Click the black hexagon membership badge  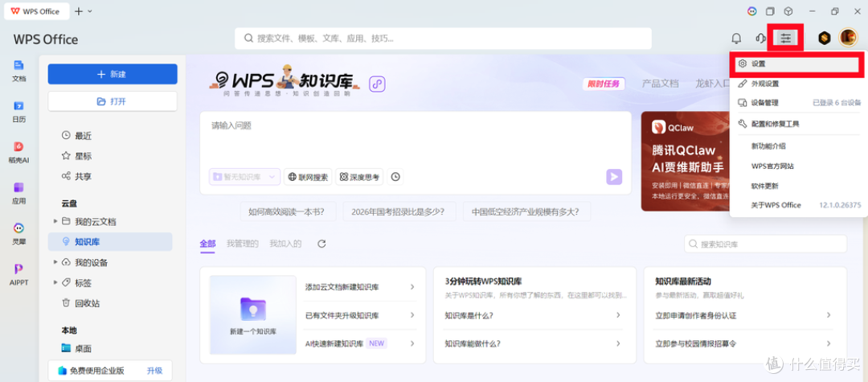(x=825, y=39)
